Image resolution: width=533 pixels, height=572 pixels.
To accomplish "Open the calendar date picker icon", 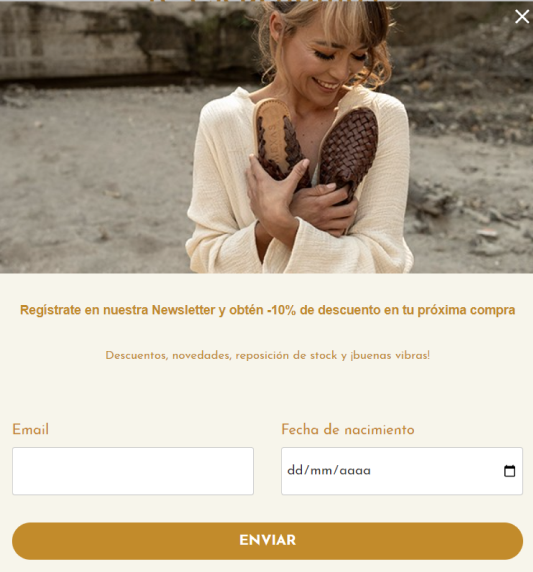I will coord(509,471).
